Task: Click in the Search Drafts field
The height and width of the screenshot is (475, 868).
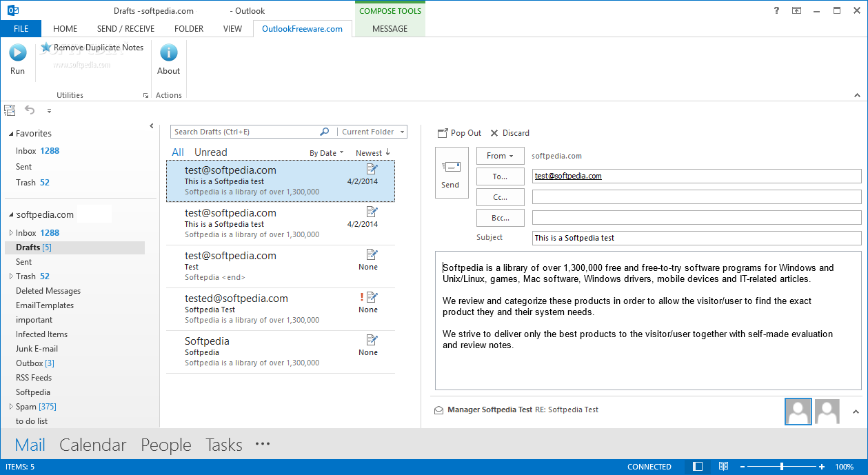Action: pyautogui.click(x=245, y=132)
